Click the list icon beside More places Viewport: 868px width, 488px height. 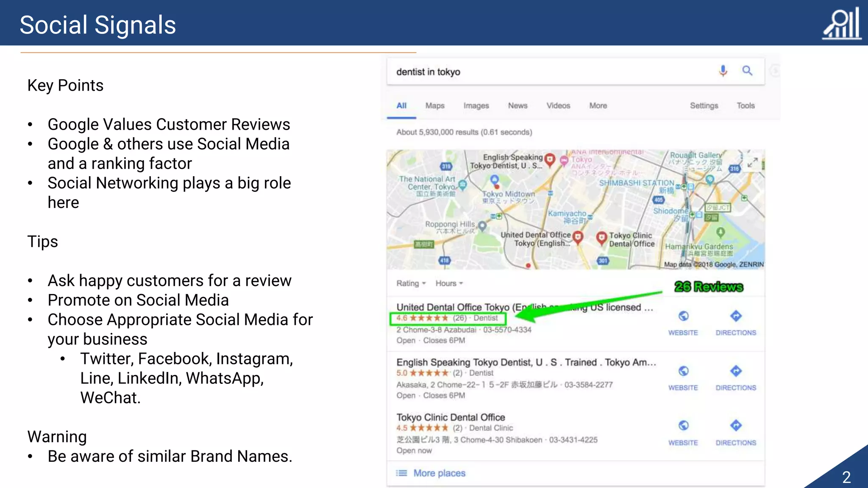coord(401,473)
